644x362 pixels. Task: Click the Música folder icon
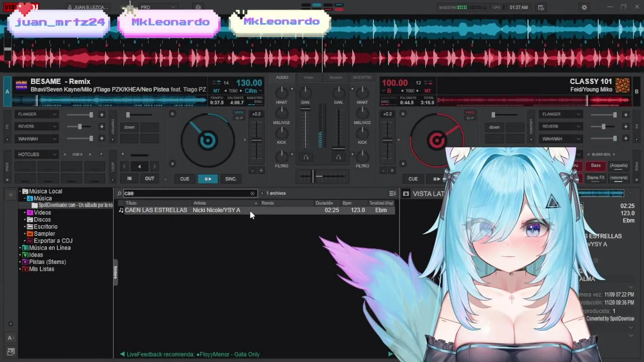tap(30, 199)
